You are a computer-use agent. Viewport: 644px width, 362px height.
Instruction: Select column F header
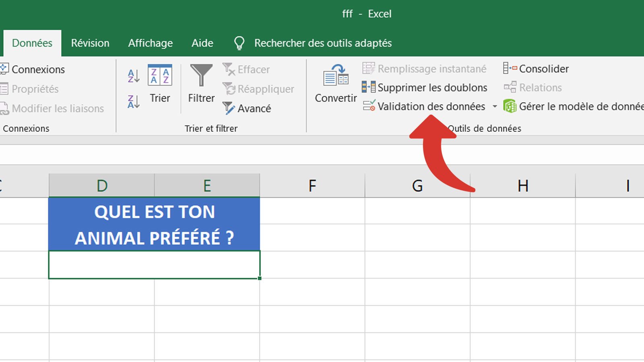(312, 185)
